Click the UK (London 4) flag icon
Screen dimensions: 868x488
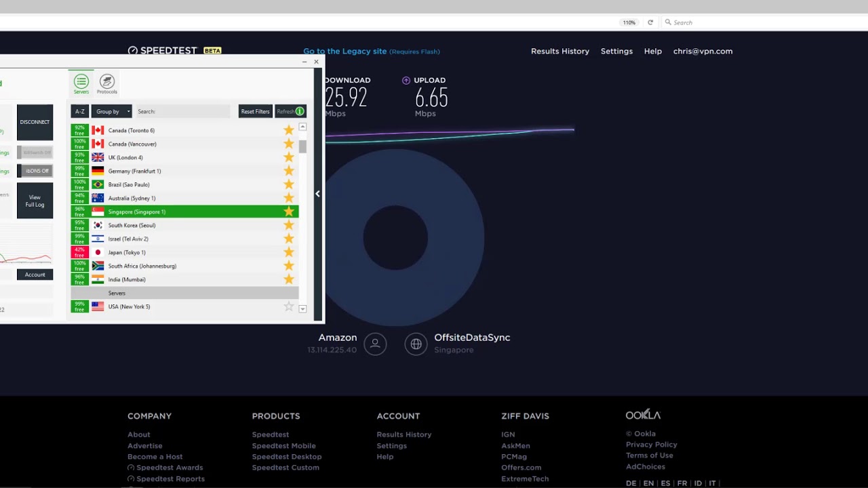click(x=98, y=157)
